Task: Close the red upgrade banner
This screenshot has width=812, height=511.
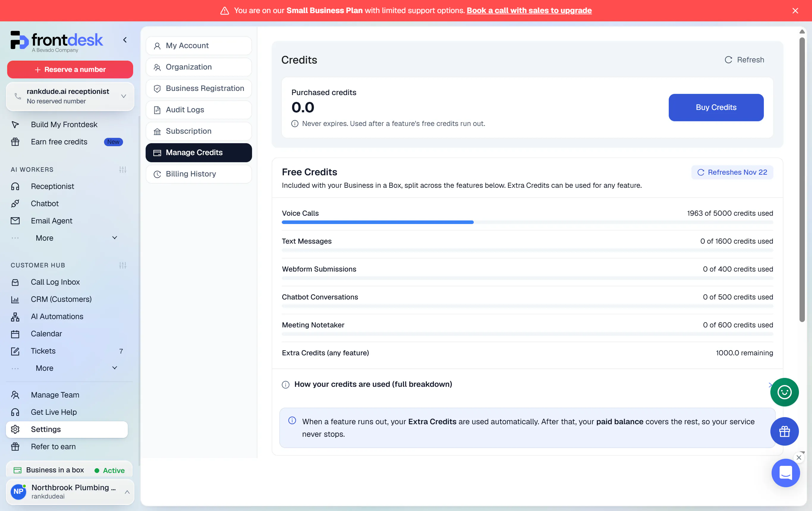Action: [795, 11]
